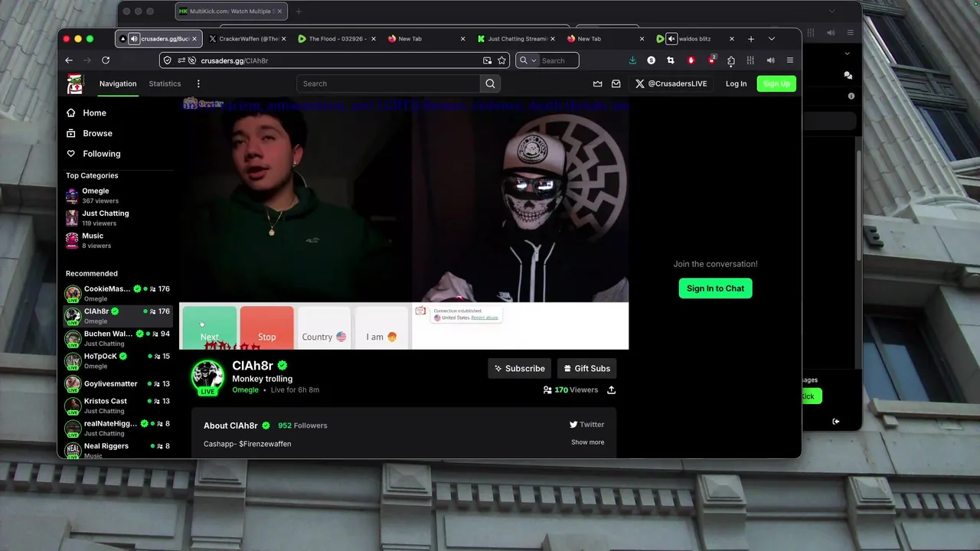Viewport: 980px width, 551px height.
Task: Open the screenshot crop extension icon
Action: coord(671,60)
